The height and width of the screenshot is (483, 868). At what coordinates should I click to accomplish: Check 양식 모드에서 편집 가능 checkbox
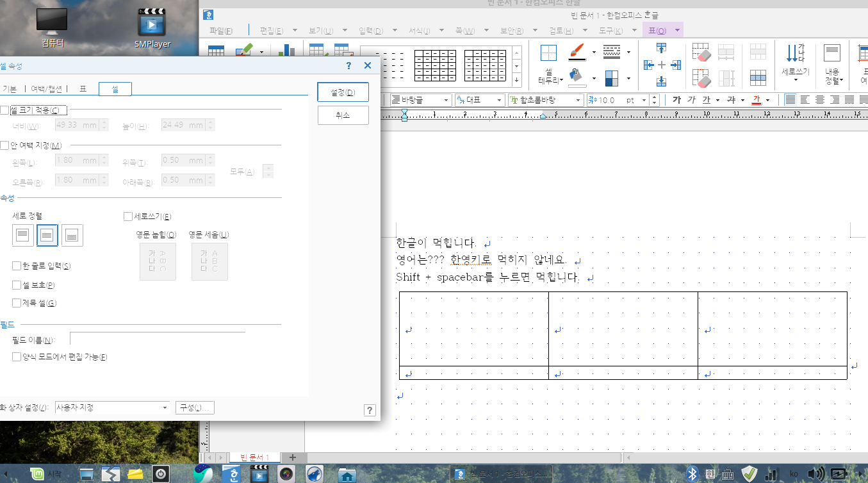pos(17,357)
